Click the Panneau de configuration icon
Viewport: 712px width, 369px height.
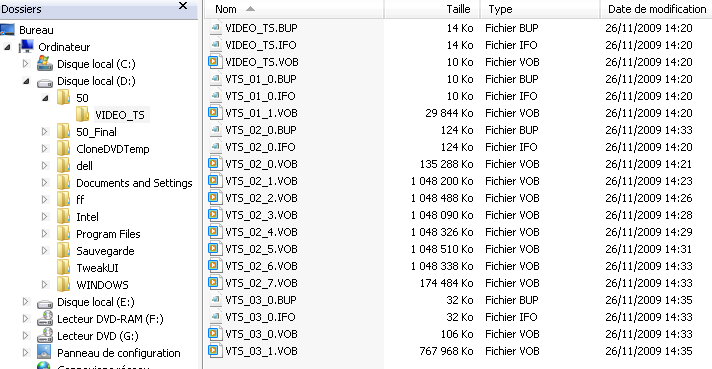point(44,352)
